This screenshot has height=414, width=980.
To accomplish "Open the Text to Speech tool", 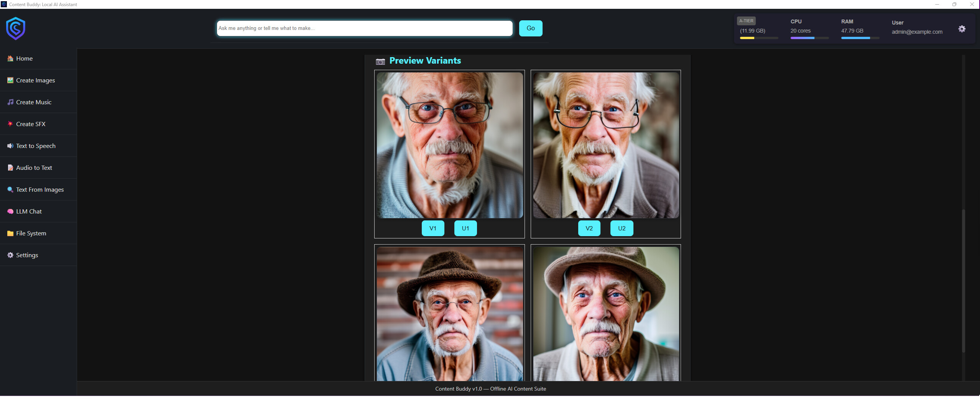I will (x=36, y=146).
